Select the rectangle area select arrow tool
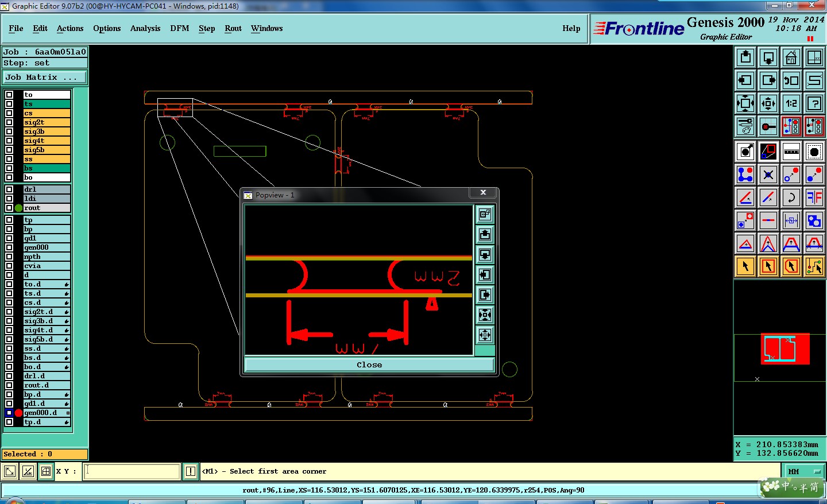This screenshot has height=504, width=827. point(768,266)
